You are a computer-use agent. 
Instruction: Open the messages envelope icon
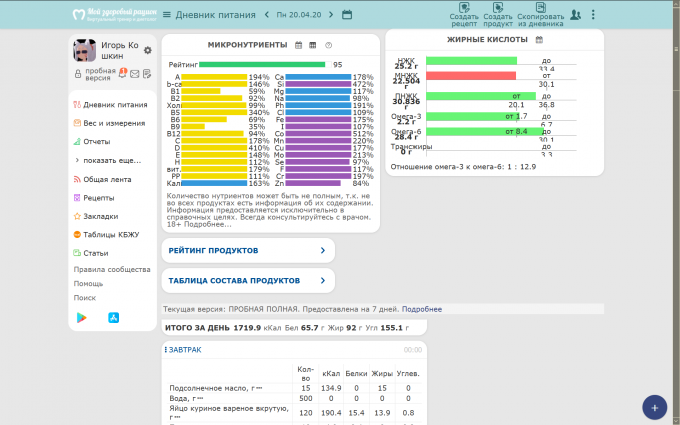[x=135, y=74]
